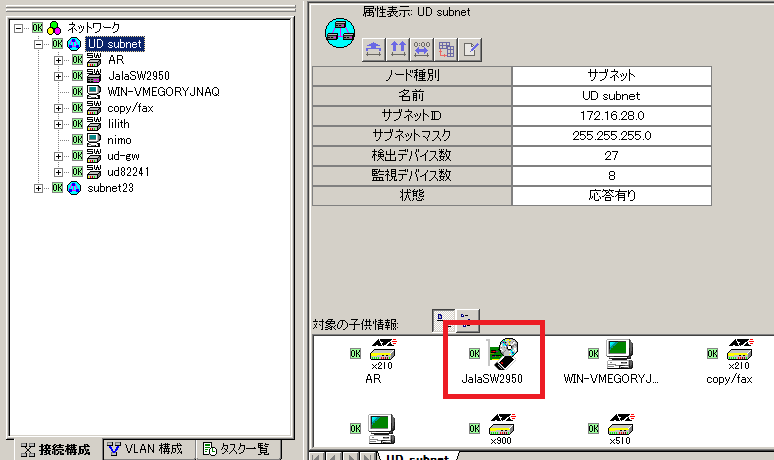Select ud82241 in the tree
The width and height of the screenshot is (774, 460).
(x=128, y=172)
